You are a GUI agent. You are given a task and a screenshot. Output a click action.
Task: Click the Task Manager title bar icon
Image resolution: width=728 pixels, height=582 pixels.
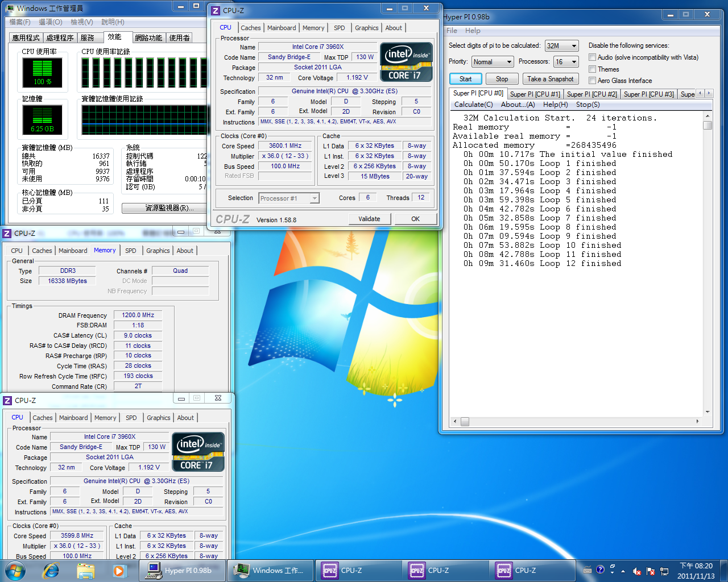[x=10, y=9]
